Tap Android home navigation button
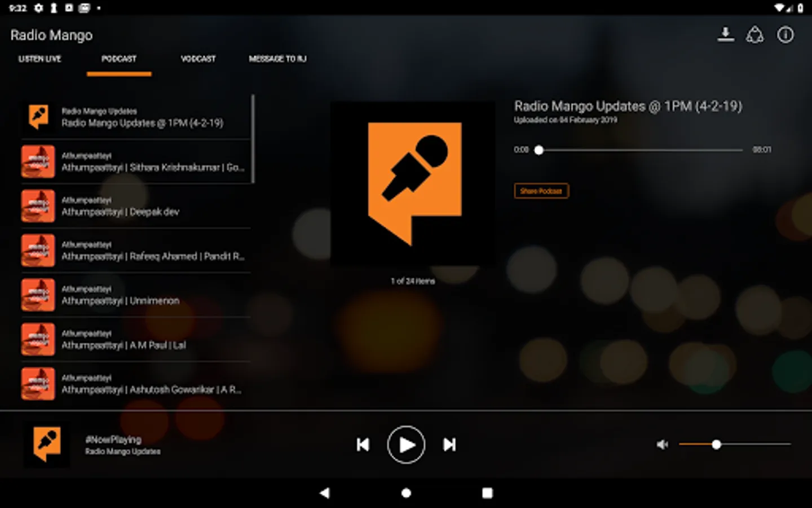This screenshot has height=508, width=812. click(406, 493)
